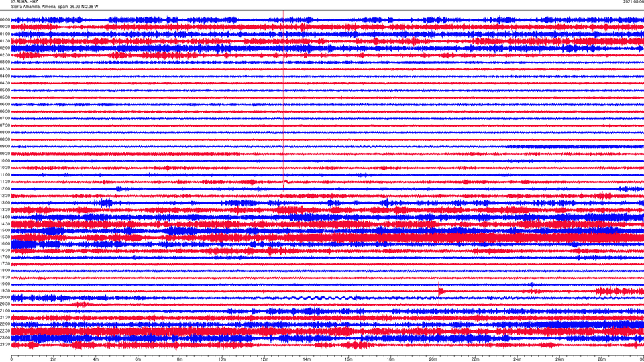This screenshot has height=362, width=644.
Task: Click the "18:00" row time label
Action: click(5, 270)
